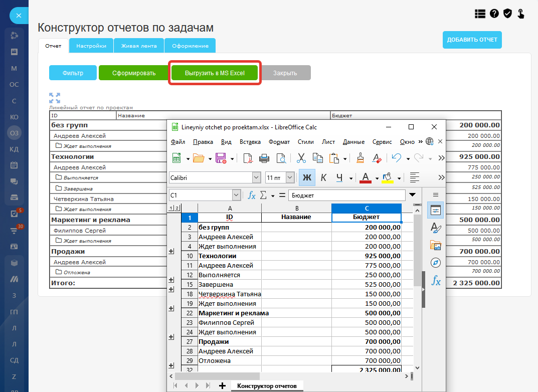The image size is (538, 392).
Task: Open the calendar icon in left sidebar
Action: (14, 165)
